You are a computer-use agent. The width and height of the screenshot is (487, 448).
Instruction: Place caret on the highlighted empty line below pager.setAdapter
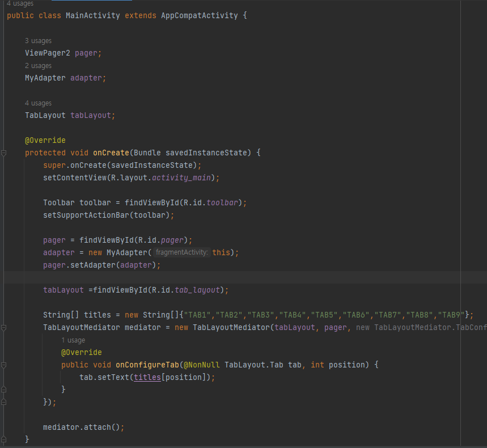[245, 277]
